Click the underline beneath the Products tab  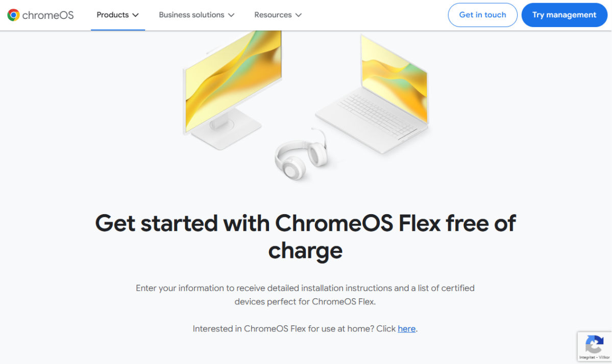pyautogui.click(x=117, y=30)
